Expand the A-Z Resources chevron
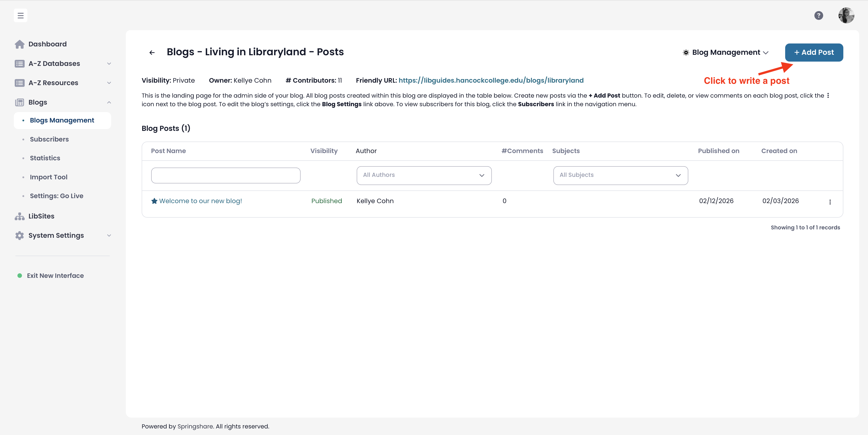868x435 pixels. 109,83
